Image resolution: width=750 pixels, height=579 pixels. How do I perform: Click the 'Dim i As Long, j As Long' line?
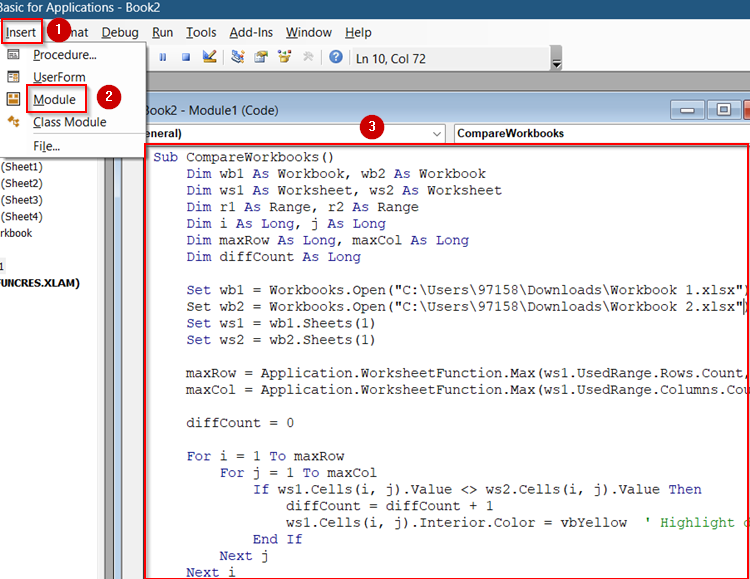(x=286, y=223)
